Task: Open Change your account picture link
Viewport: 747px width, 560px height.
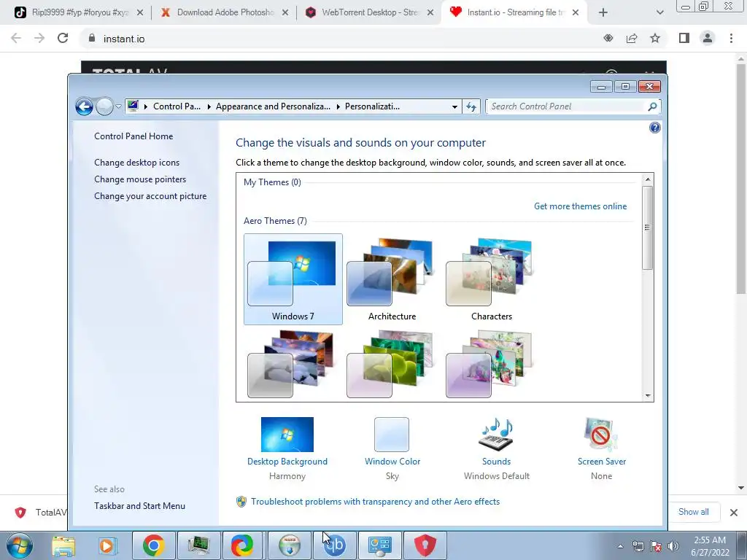Action: (x=150, y=195)
